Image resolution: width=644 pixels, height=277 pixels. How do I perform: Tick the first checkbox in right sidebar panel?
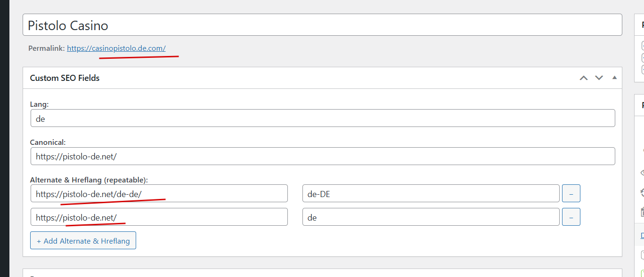click(642, 46)
